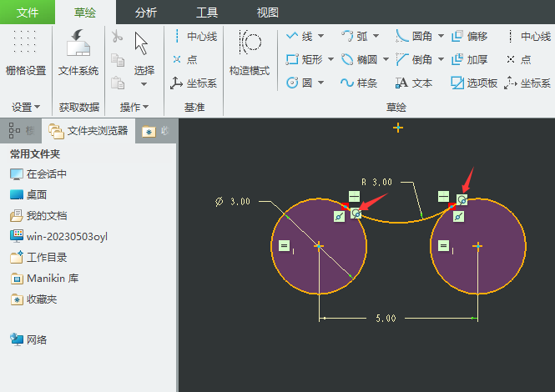
Task: Select the 圆角 fillet tool
Action: (414, 36)
